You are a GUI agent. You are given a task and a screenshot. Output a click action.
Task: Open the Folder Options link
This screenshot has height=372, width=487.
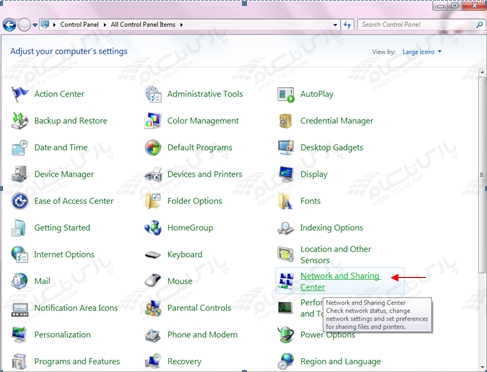tap(195, 201)
